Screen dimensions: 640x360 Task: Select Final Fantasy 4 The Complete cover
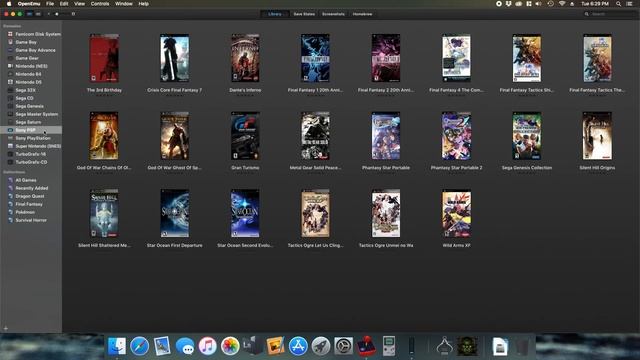click(456, 58)
